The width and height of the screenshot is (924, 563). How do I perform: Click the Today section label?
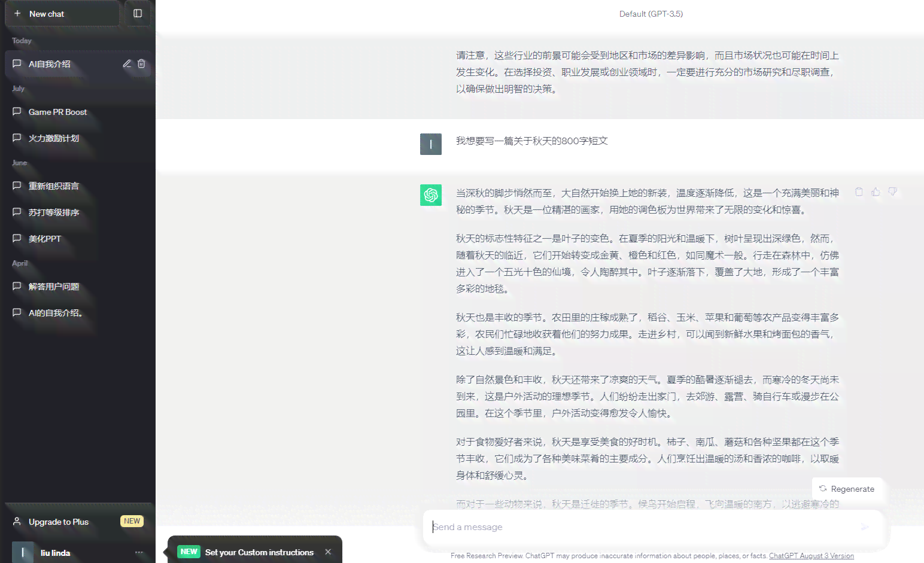pos(22,41)
